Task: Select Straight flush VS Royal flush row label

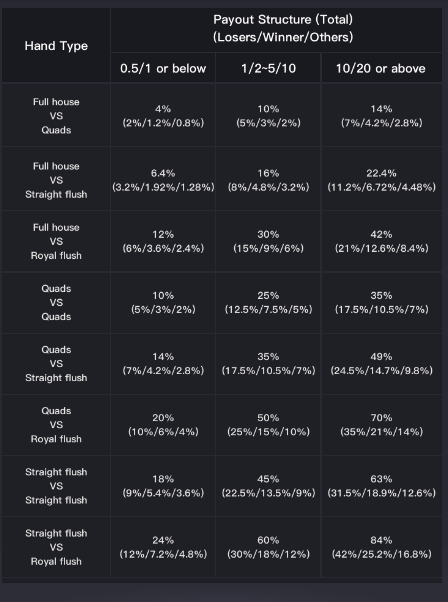Action: 56,547
